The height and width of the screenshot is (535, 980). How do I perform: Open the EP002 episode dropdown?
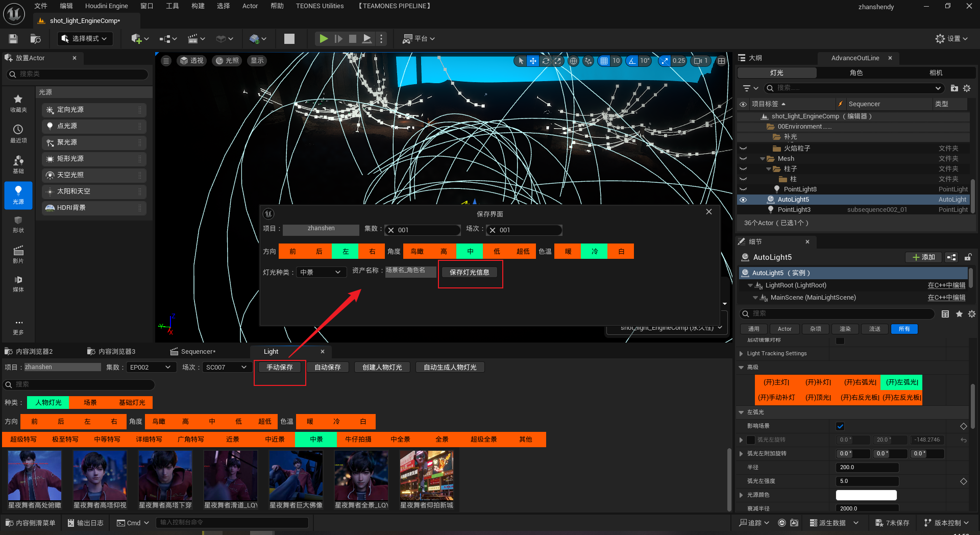[x=150, y=368]
